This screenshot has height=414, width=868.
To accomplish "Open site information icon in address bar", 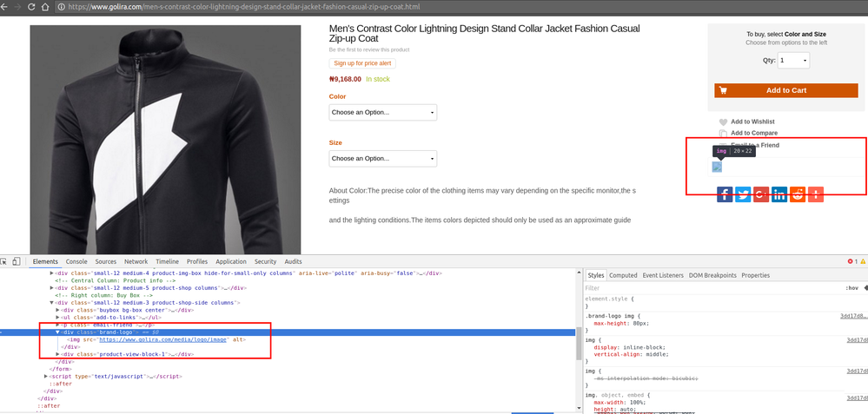I will pos(62,7).
